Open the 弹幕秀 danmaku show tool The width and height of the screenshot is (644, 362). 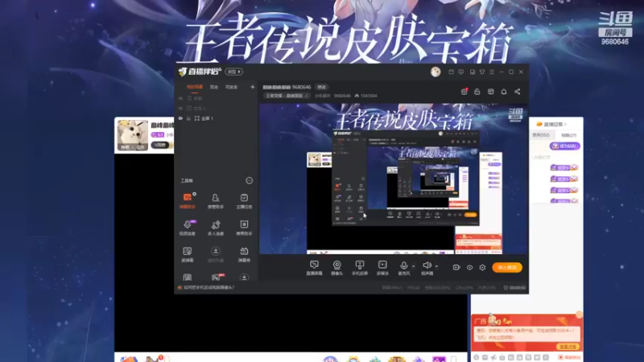pyautogui.click(x=244, y=254)
